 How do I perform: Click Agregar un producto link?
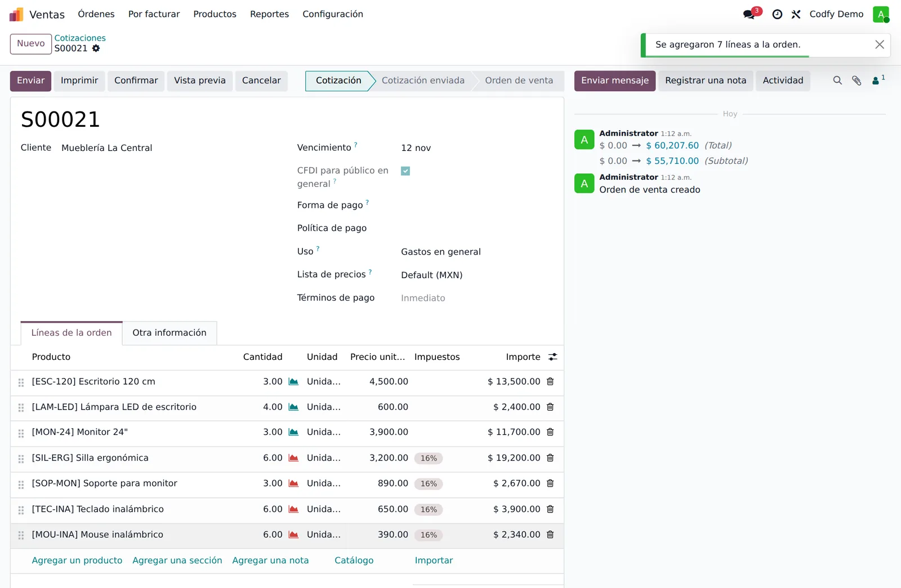(x=77, y=560)
